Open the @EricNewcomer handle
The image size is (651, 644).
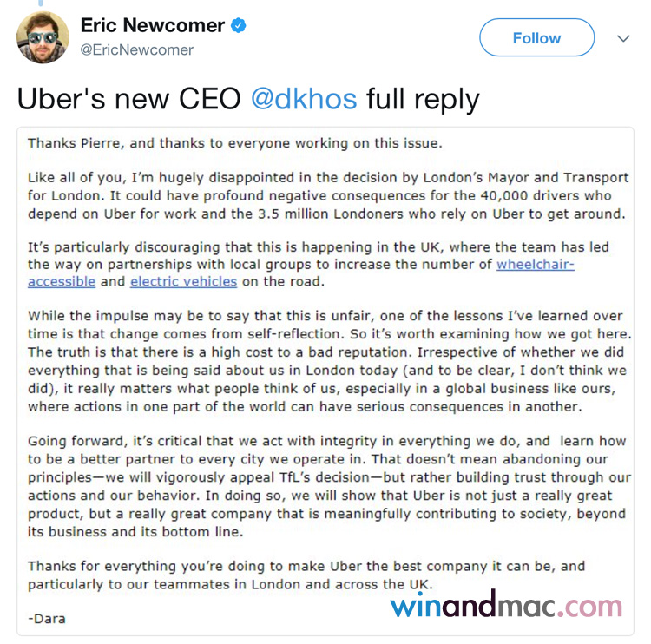point(136,49)
